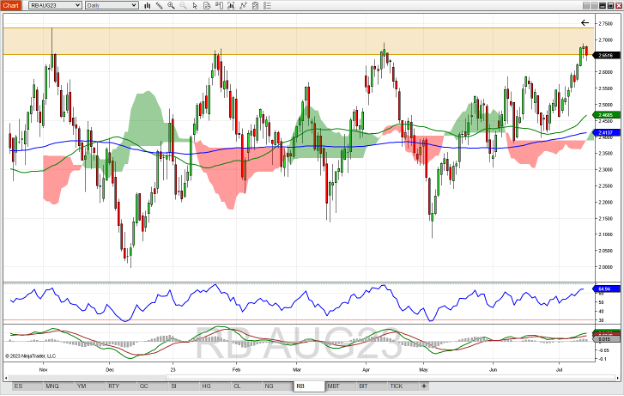Switch to the GC tab
Viewport: 624px width, 396px height.
153,386
